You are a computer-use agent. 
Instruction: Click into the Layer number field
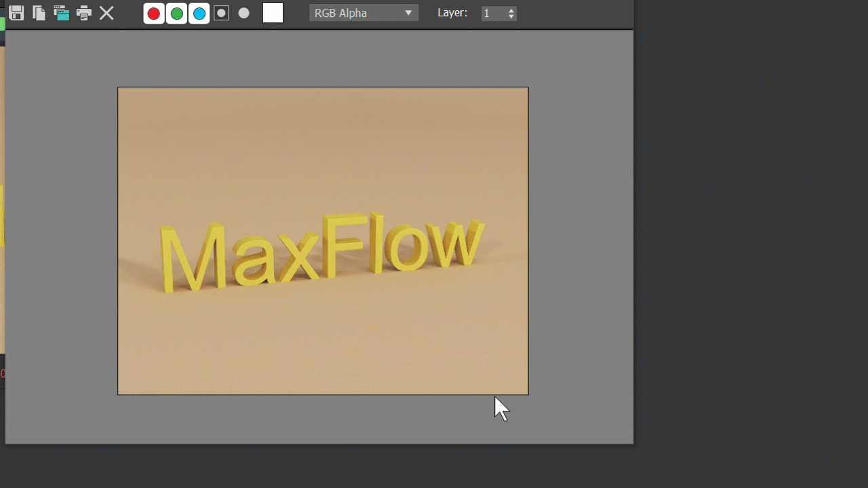pos(493,14)
